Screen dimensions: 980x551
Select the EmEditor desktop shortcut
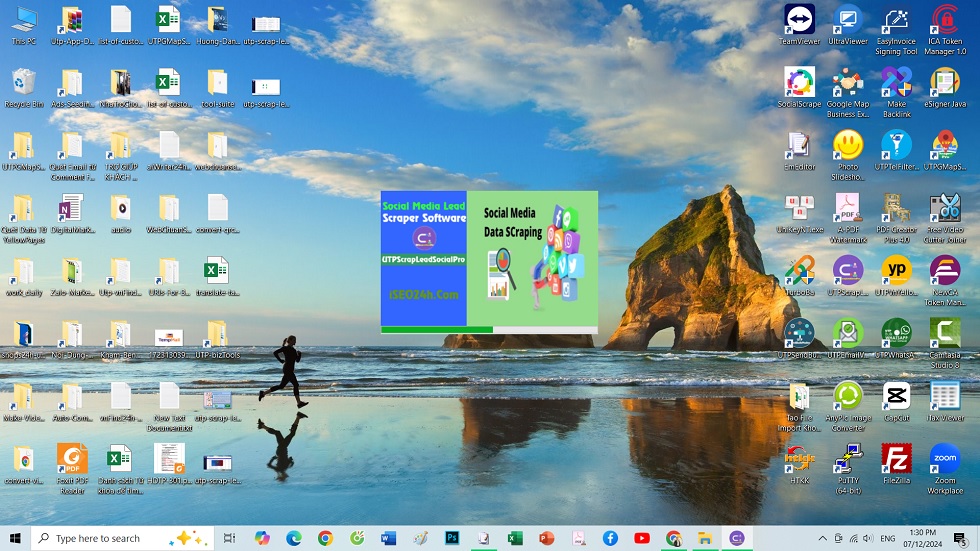(799, 146)
